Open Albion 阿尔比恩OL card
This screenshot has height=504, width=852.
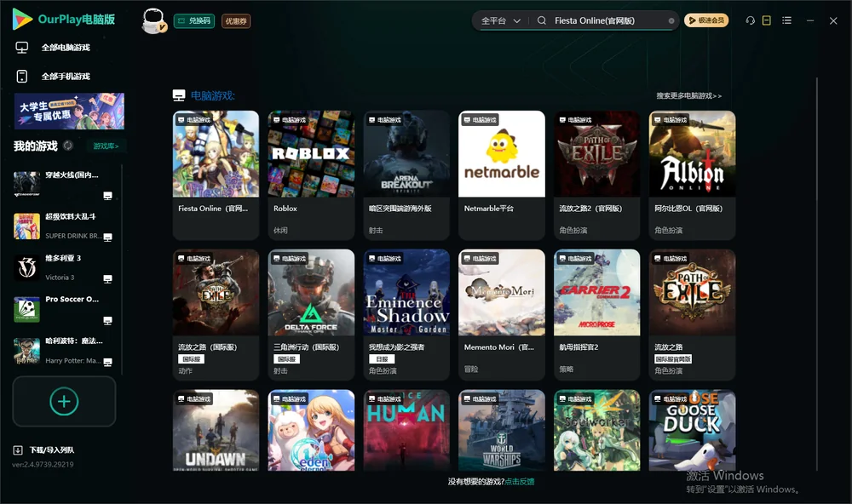pos(692,175)
